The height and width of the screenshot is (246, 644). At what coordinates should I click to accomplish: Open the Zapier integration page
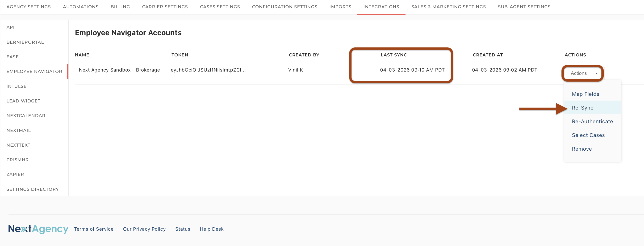coord(15,174)
